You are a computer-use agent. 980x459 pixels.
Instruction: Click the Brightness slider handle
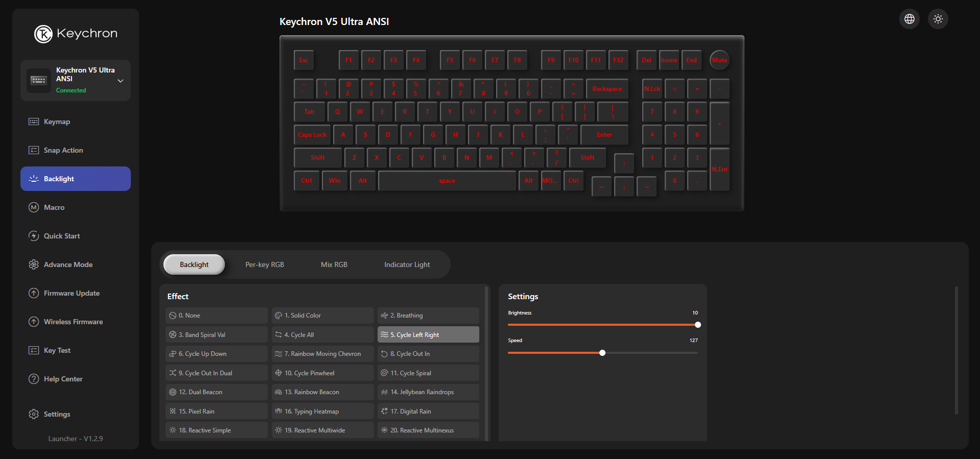point(698,325)
